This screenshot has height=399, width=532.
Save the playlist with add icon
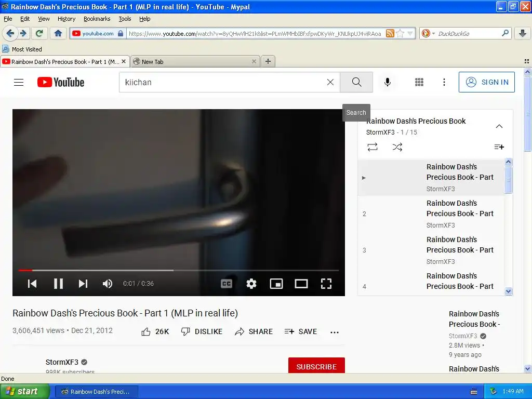[499, 147]
